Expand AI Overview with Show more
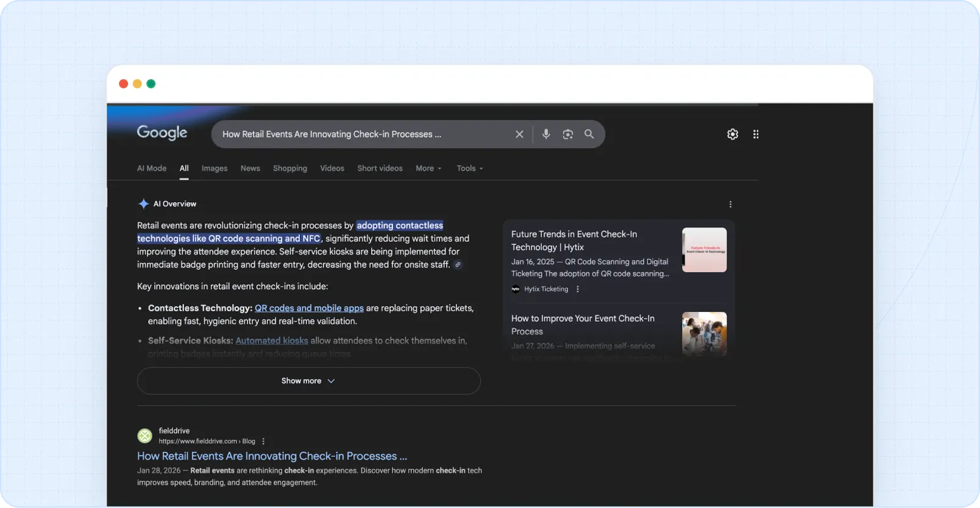The height and width of the screenshot is (508, 980). pos(308,381)
